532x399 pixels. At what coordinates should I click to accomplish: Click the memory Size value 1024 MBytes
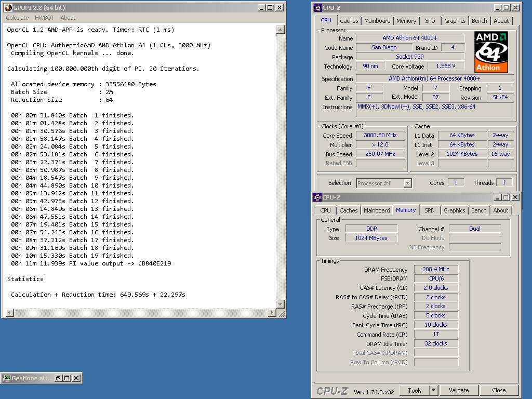(371, 238)
